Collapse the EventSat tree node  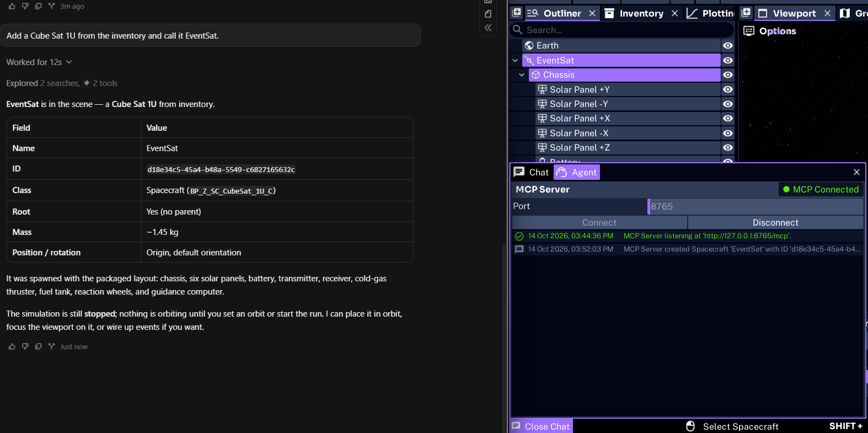[x=515, y=61]
